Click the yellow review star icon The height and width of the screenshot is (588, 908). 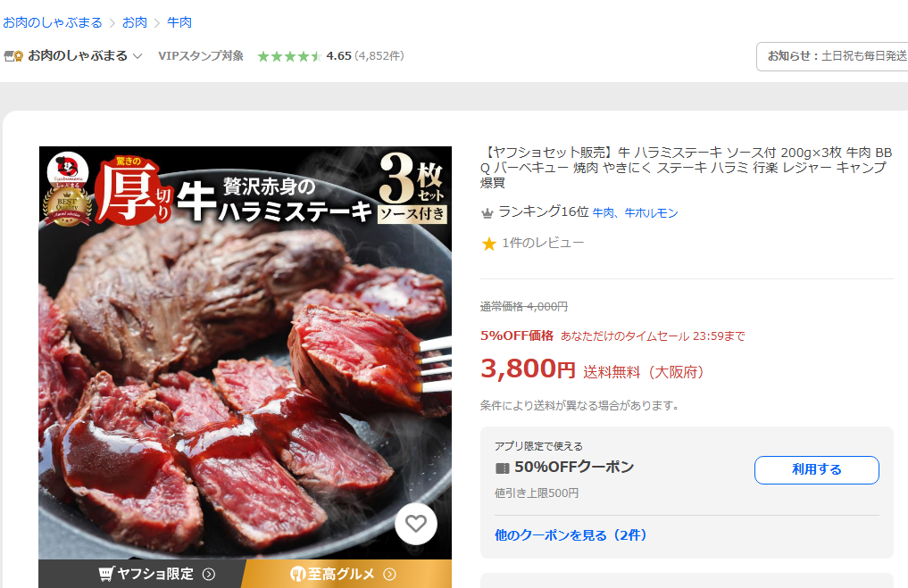pos(488,244)
